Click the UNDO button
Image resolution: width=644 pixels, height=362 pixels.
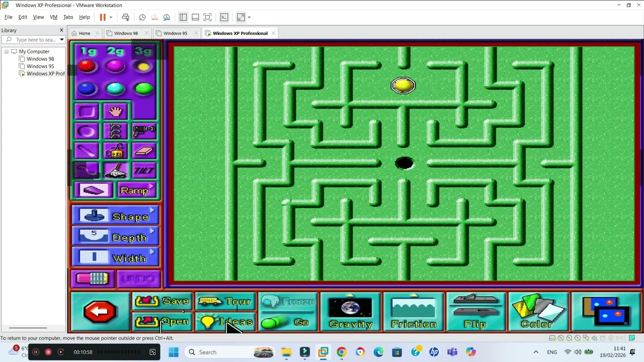pyautogui.click(x=138, y=279)
